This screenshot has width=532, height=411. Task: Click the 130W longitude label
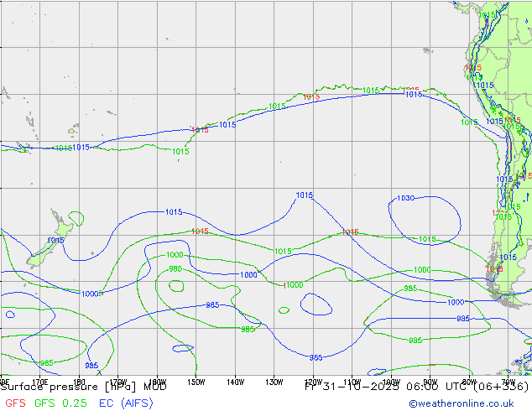pos(274,382)
